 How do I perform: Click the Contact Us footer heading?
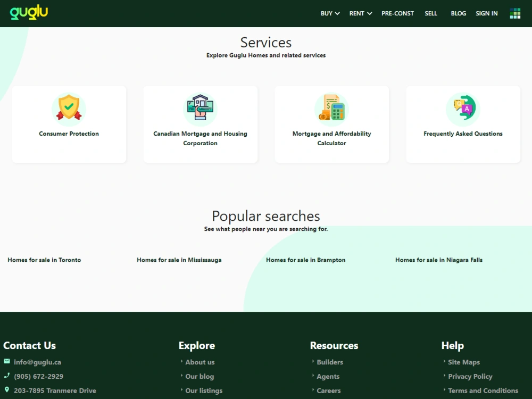[x=29, y=345]
